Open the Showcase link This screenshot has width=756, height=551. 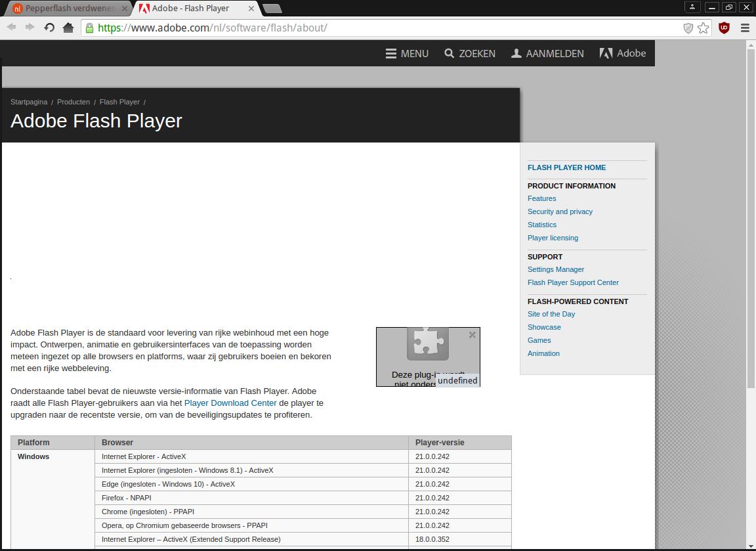tap(544, 326)
